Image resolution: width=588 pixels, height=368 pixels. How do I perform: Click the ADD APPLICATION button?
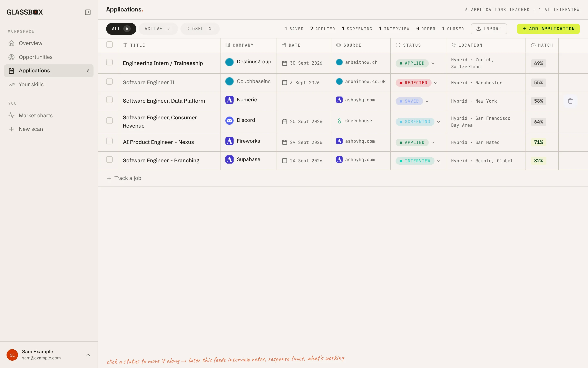point(548,29)
